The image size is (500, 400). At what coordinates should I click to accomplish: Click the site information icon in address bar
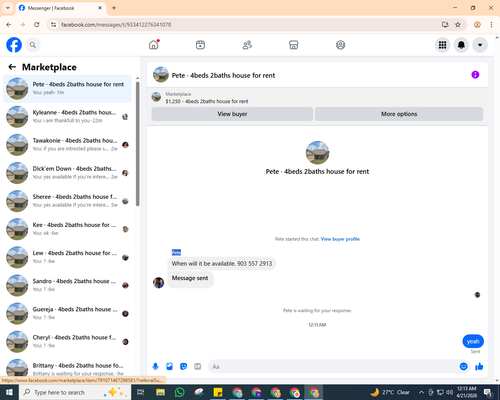(53, 25)
